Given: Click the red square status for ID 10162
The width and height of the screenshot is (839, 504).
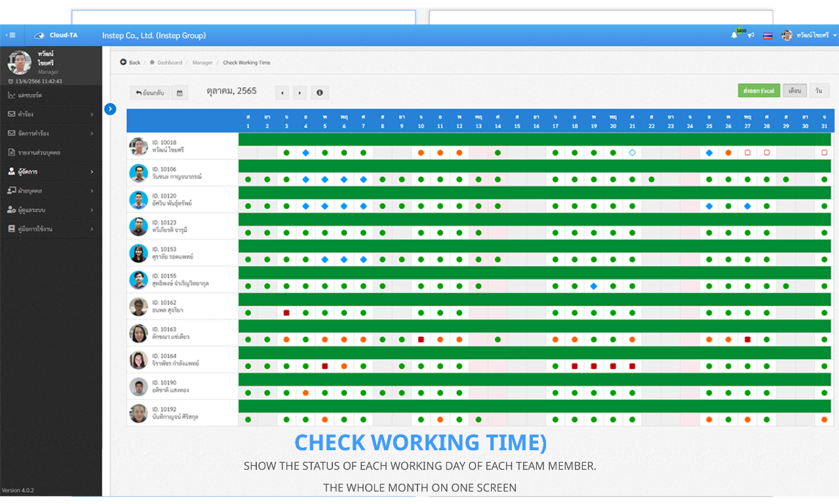Looking at the screenshot, I should (286, 313).
